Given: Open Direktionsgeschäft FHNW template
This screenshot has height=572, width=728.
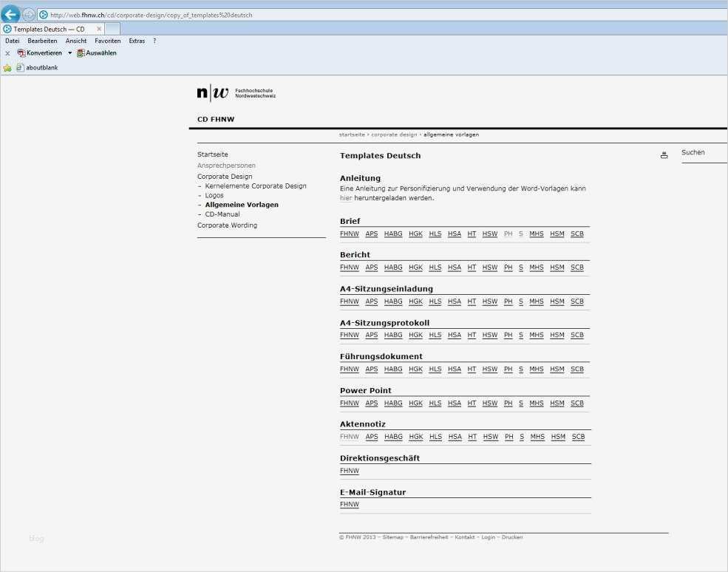Looking at the screenshot, I should pos(350,471).
